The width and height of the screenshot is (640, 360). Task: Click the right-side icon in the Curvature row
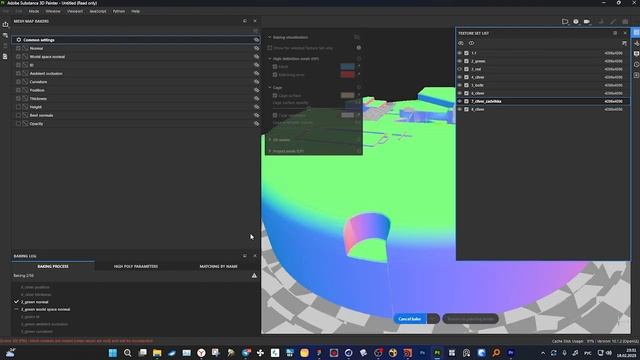pyautogui.click(x=256, y=82)
